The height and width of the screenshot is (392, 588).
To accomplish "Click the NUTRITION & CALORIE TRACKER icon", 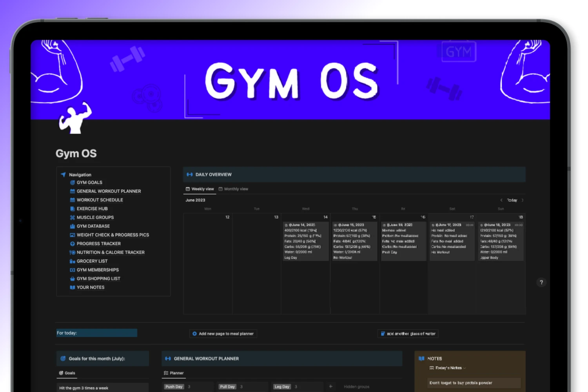I will click(x=73, y=252).
